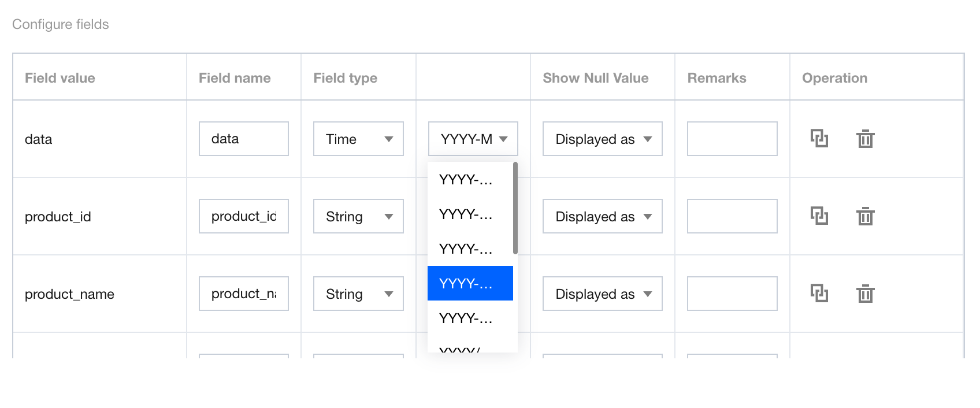Open the Time field type dropdown

pos(358,139)
